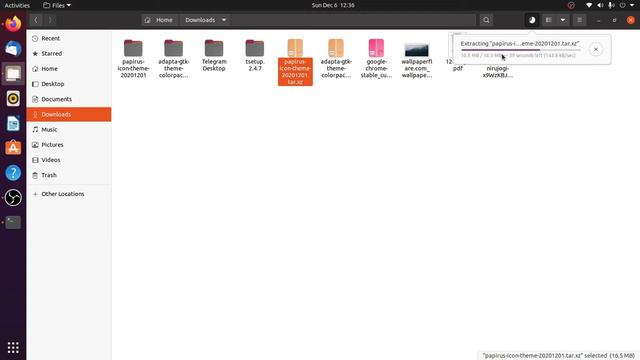640x360 pixels.
Task: Show Applications grid
Action: (x=13, y=347)
